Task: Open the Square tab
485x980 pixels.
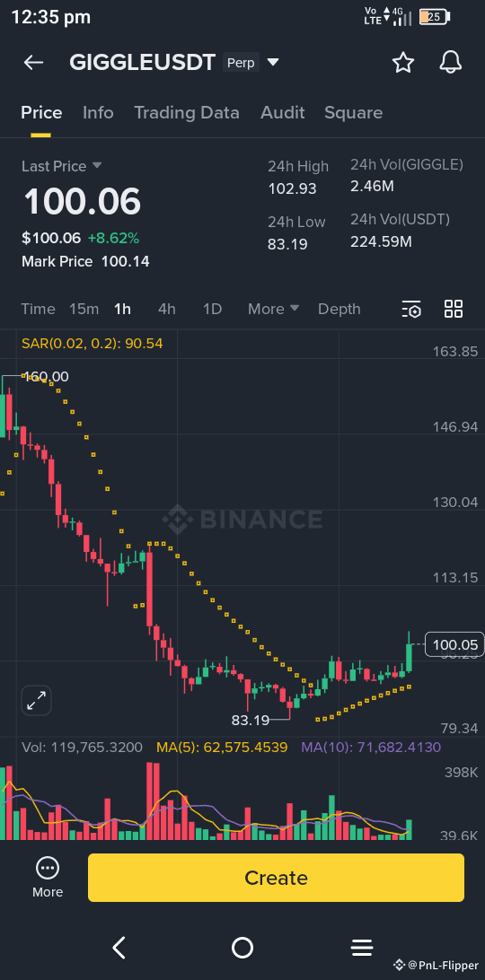Action: 353,112
